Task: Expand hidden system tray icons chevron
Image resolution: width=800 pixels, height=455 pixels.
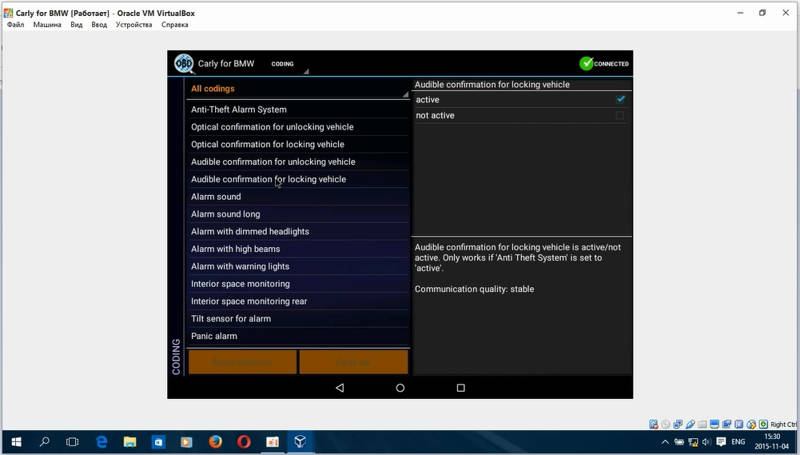Action: coord(666,441)
